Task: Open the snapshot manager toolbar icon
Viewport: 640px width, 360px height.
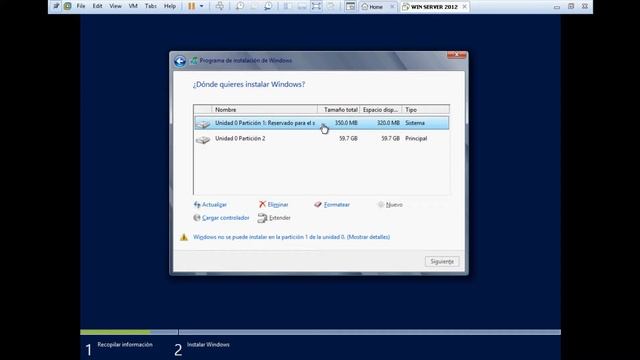Action: 268,6
